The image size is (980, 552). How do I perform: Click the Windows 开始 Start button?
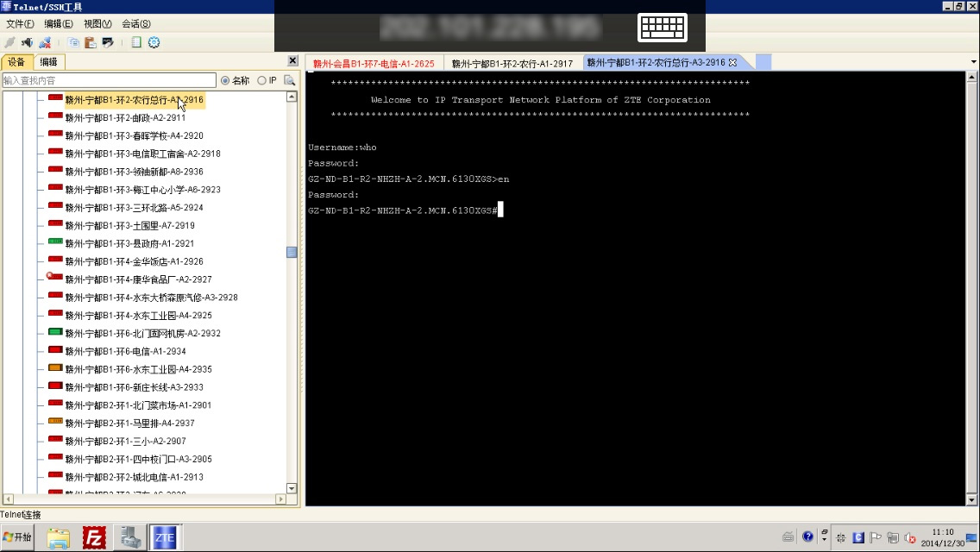pyautogui.click(x=17, y=537)
